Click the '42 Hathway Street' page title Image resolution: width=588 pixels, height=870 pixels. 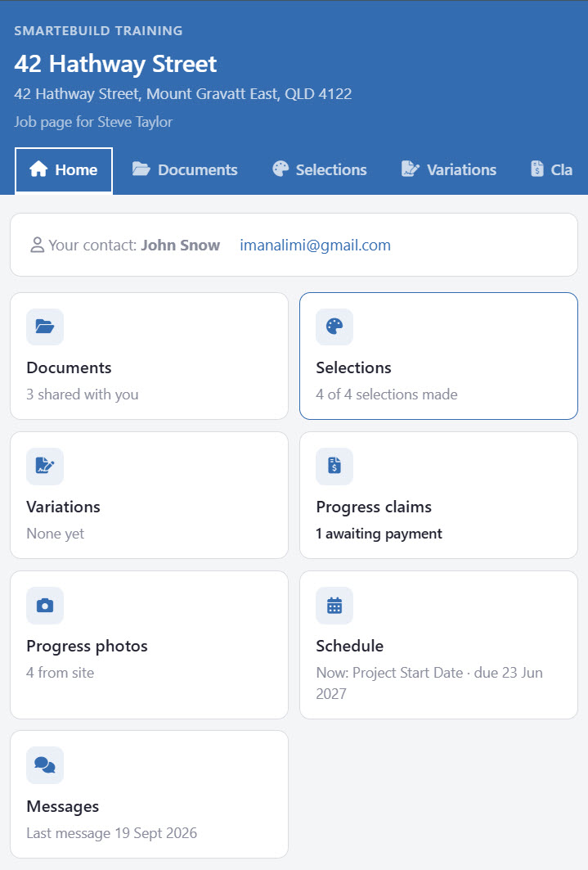[x=115, y=64]
